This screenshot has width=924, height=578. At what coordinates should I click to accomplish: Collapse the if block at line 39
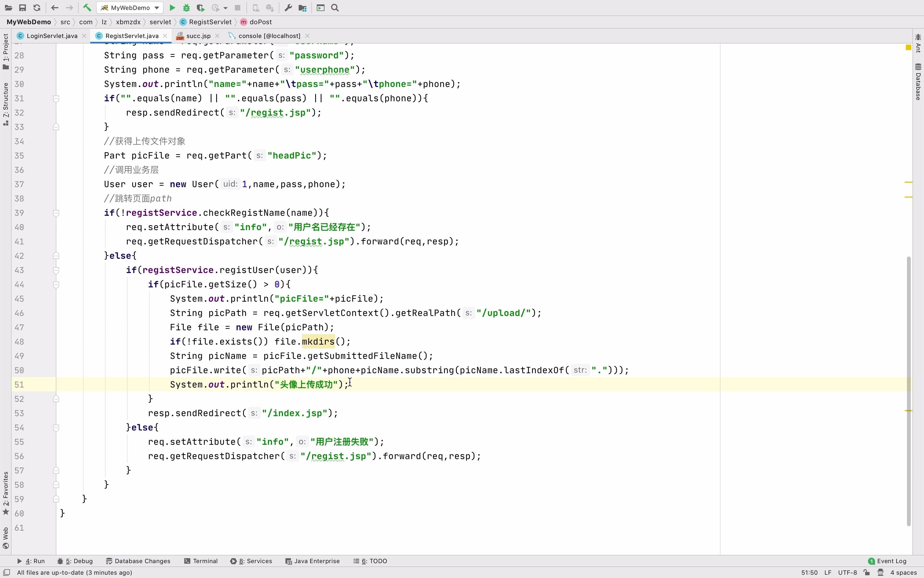point(56,213)
